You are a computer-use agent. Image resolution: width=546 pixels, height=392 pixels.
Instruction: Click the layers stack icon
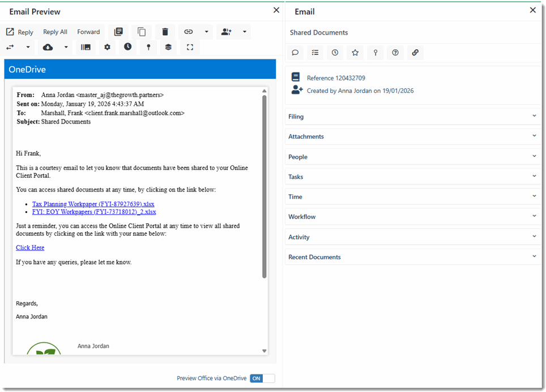[168, 47]
